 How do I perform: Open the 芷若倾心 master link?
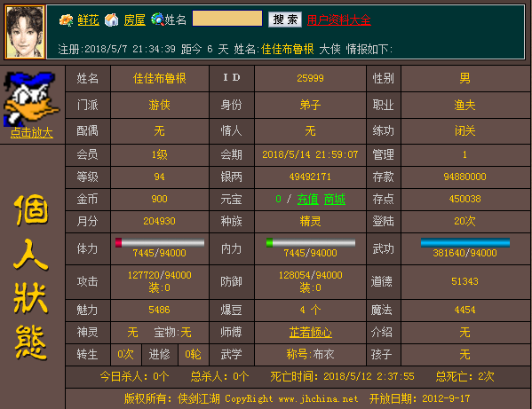click(311, 333)
